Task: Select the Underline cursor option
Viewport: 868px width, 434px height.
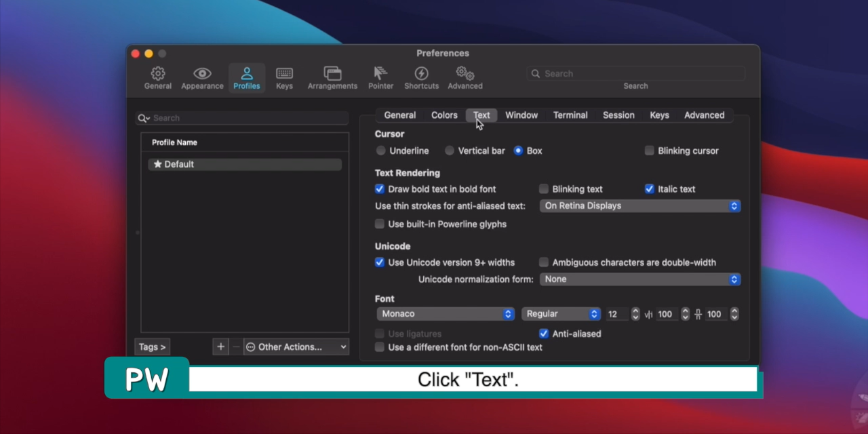Action: (381, 151)
